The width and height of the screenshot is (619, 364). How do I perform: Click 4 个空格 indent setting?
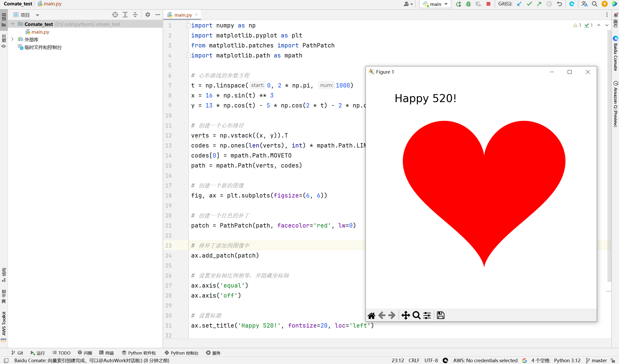coord(541,360)
